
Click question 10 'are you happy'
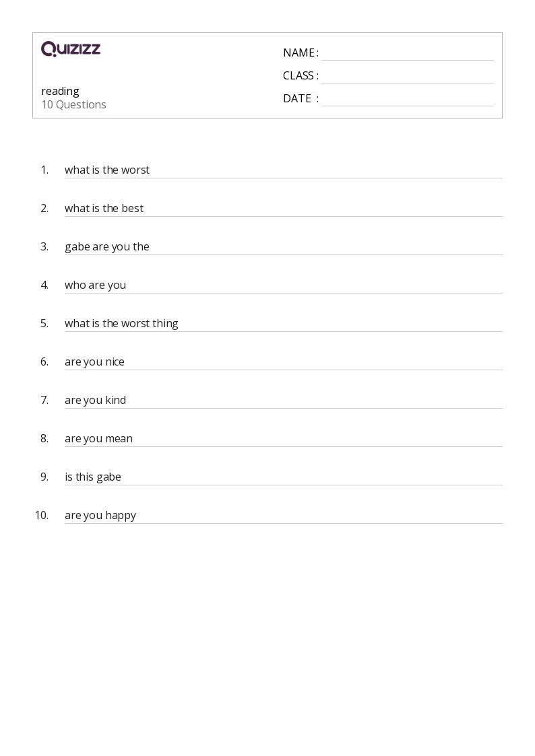pyautogui.click(x=100, y=515)
